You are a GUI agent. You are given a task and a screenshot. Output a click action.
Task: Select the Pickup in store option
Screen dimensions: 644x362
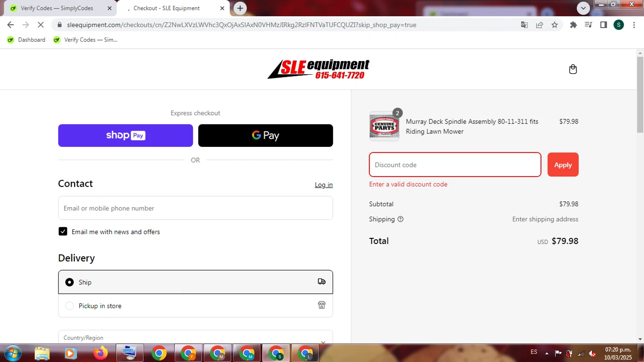point(195,306)
